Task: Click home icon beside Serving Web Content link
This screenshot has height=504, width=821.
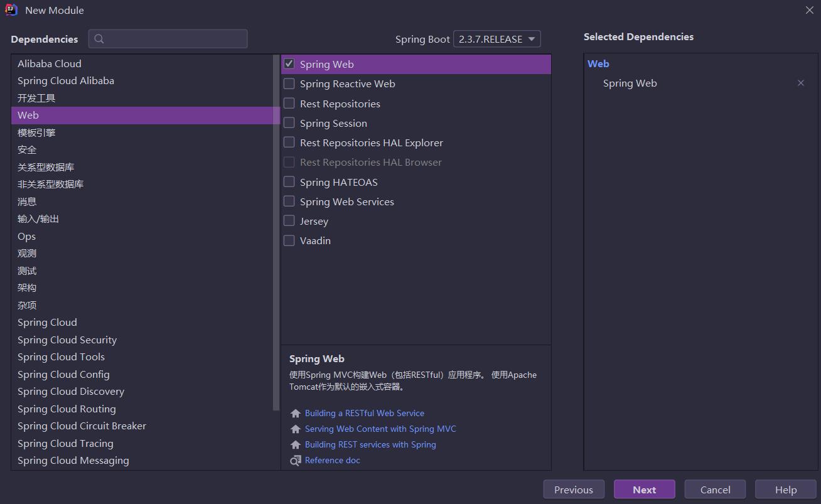Action: [296, 429]
